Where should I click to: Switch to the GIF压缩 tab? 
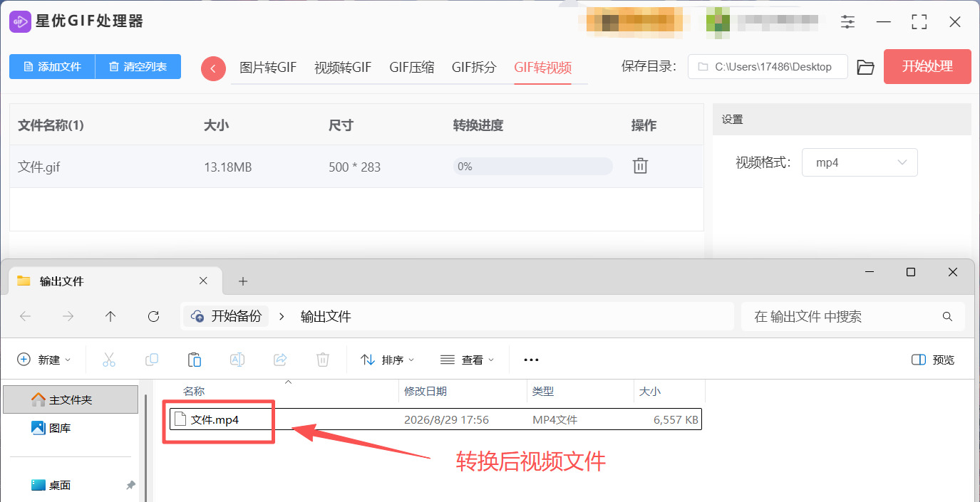click(x=412, y=68)
